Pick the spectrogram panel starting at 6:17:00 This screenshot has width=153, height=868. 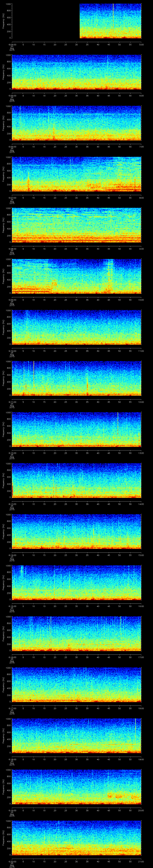77,685
